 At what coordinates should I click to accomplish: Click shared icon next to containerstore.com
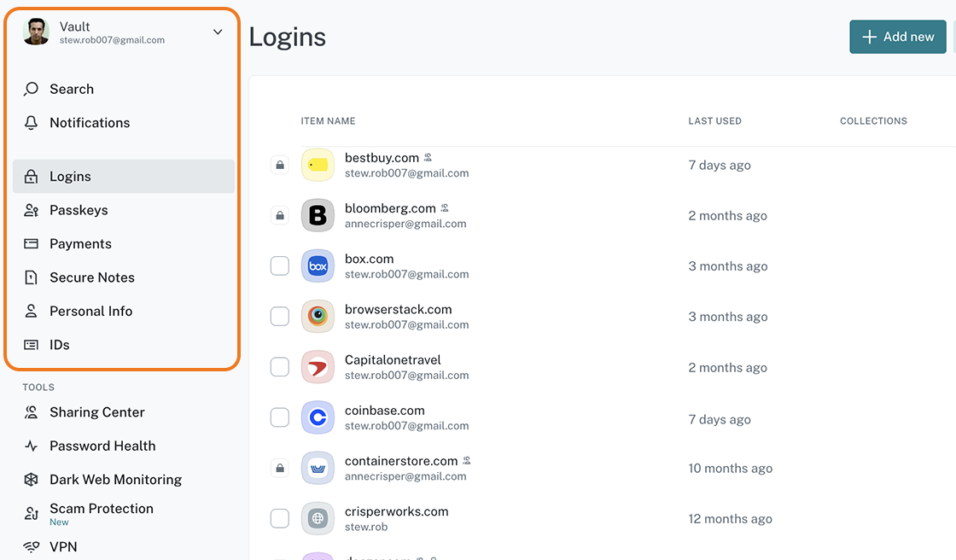(466, 461)
